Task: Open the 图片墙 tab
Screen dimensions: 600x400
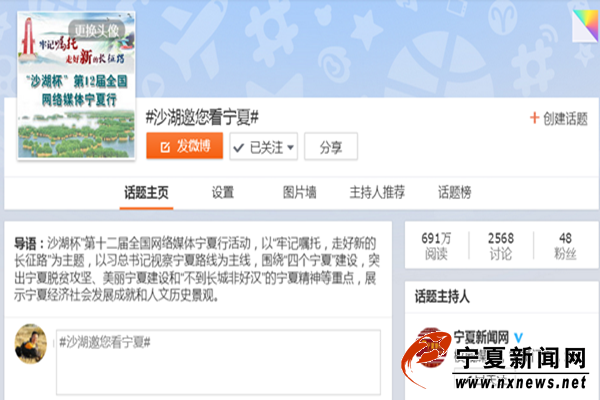Action: tap(299, 192)
